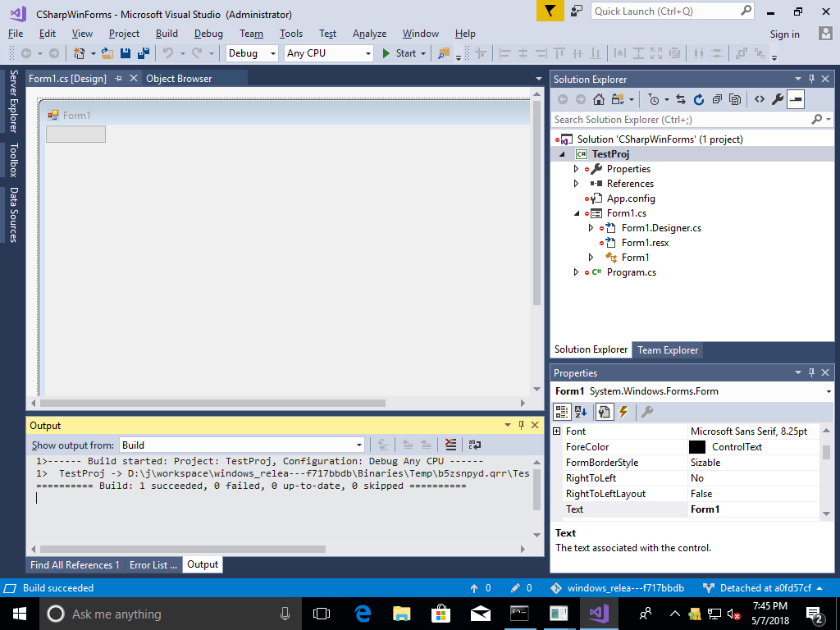The image size is (840, 630).
Task: Open the Debug menu
Action: click(208, 33)
